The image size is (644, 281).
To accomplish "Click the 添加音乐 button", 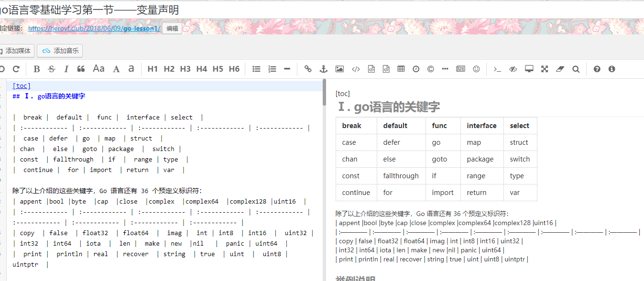I will coord(60,51).
